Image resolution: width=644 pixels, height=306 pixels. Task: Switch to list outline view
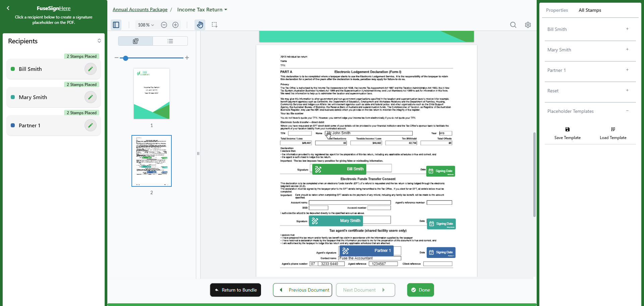pyautogui.click(x=170, y=41)
